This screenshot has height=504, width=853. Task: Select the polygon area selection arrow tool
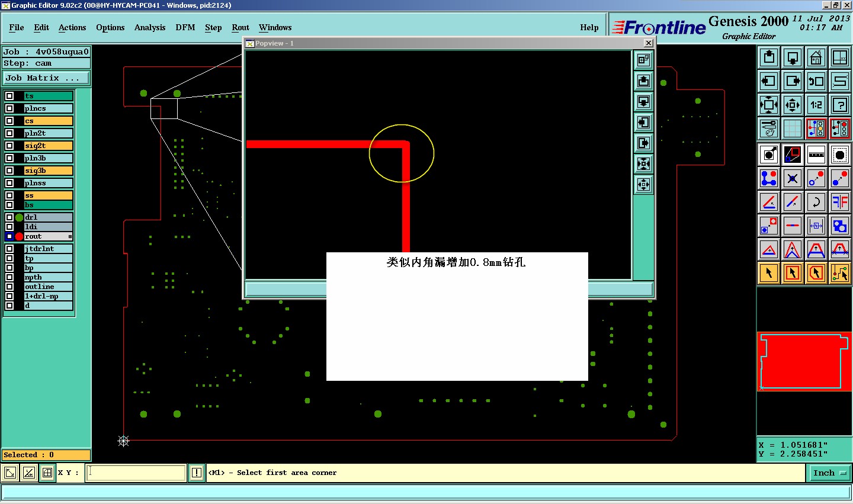[816, 273]
